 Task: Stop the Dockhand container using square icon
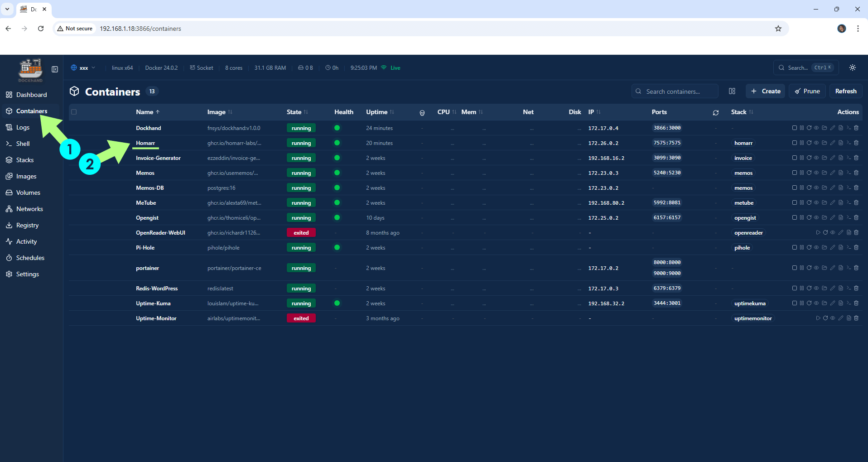point(795,128)
